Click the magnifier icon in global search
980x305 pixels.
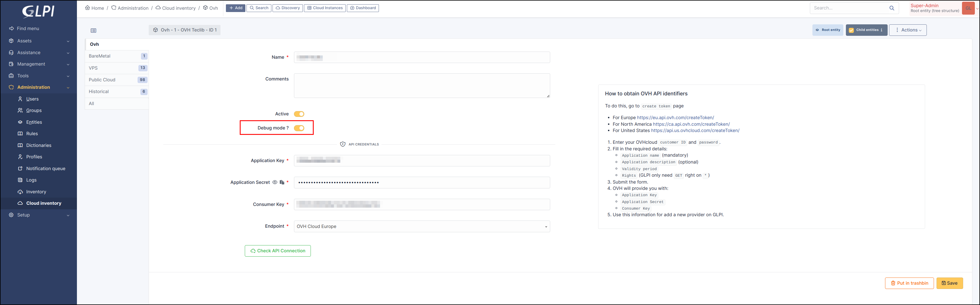click(x=892, y=8)
